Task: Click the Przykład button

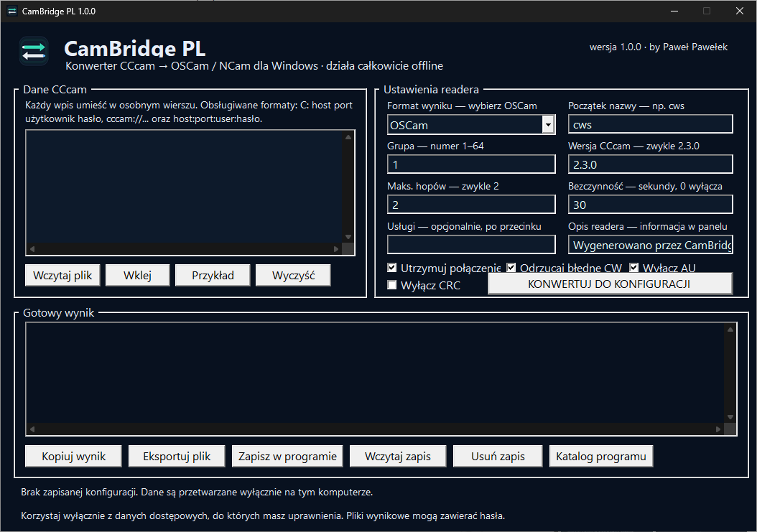Action: pos(213,275)
